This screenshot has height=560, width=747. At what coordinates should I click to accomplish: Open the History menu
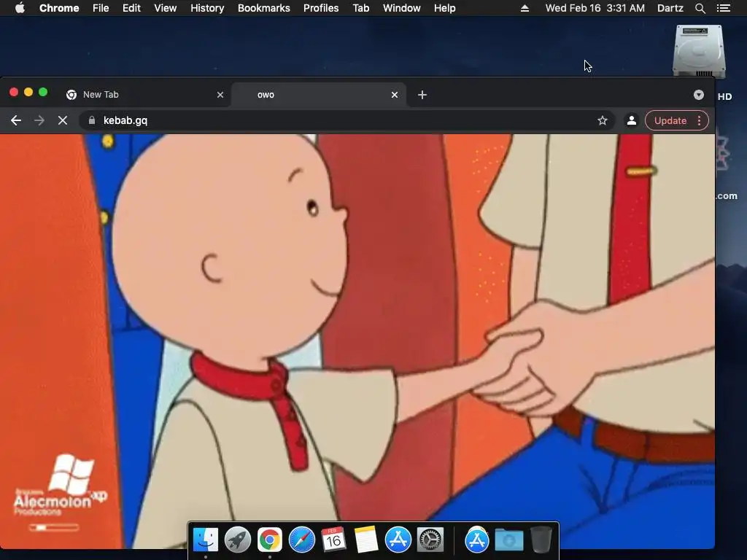(207, 8)
